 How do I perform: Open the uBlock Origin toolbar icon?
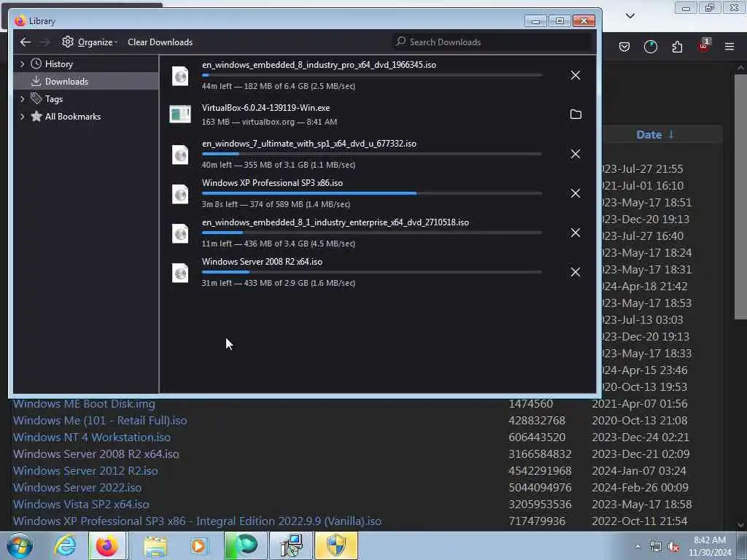704,46
